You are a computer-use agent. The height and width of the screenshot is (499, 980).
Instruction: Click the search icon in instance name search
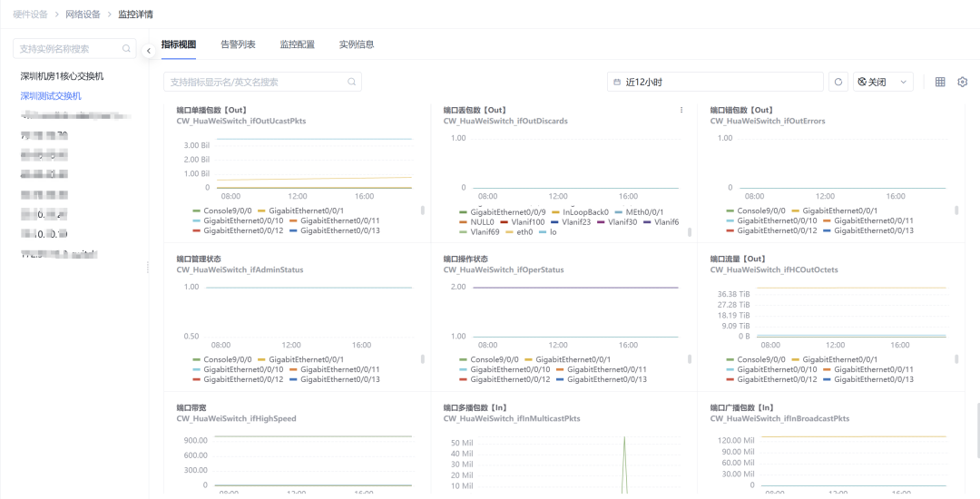[x=126, y=48]
